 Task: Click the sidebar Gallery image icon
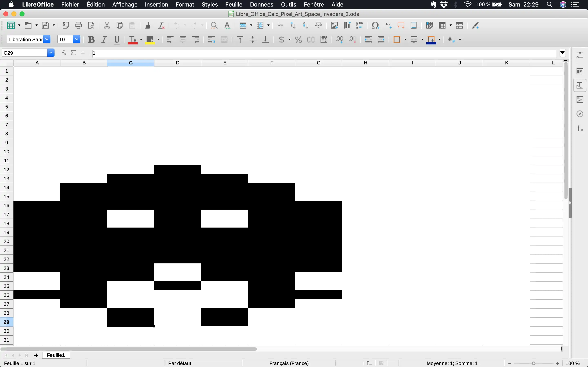tap(580, 99)
